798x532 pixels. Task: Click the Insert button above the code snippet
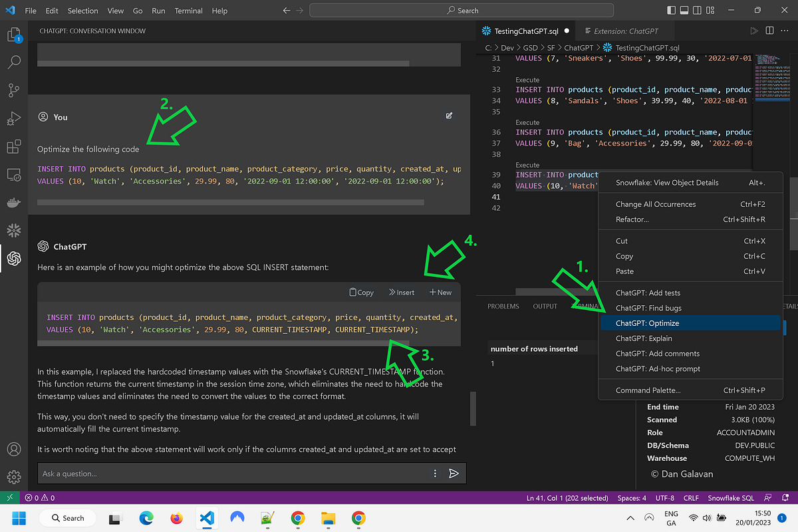402,292
